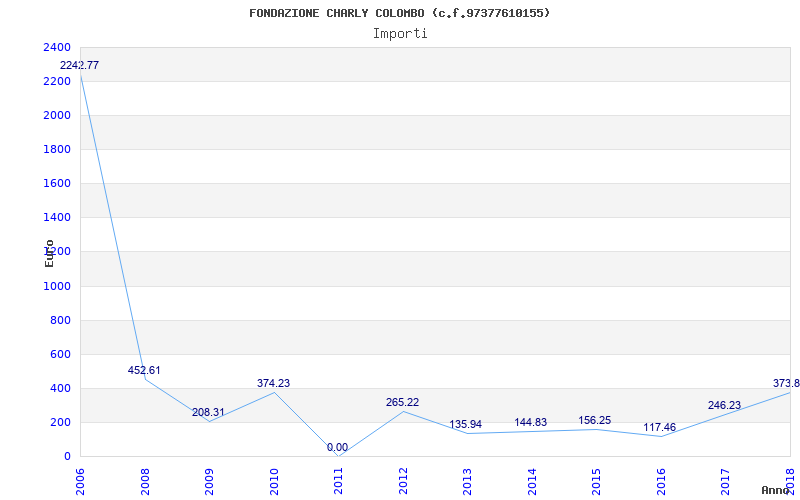Click the 2400 y-axis tick label

pos(57,47)
